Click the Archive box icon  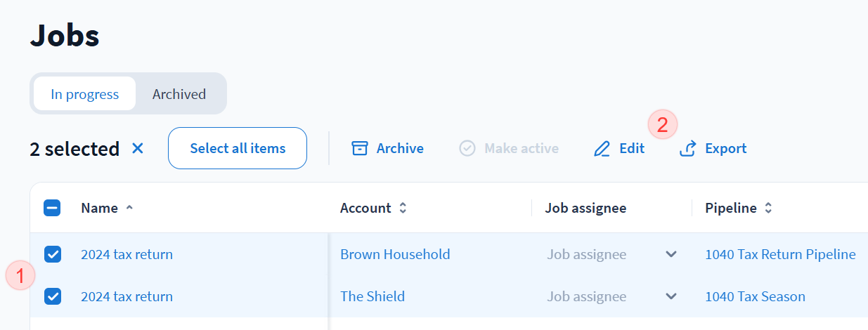pos(360,148)
